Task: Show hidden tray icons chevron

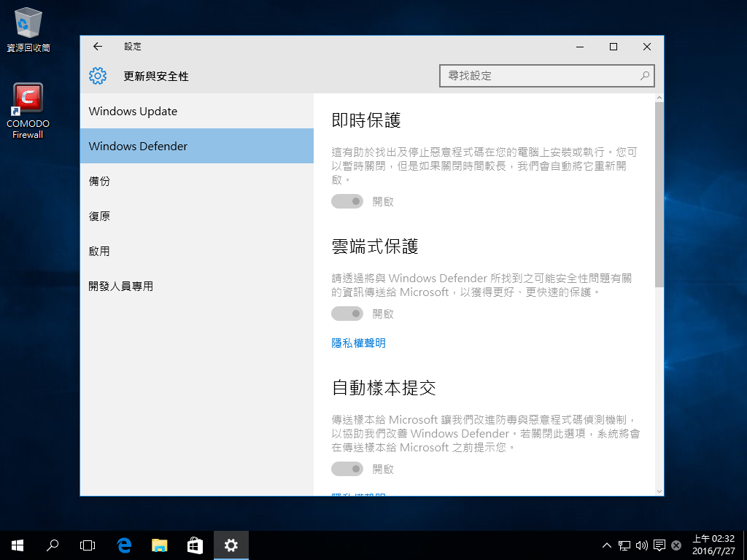Action: tap(606, 545)
